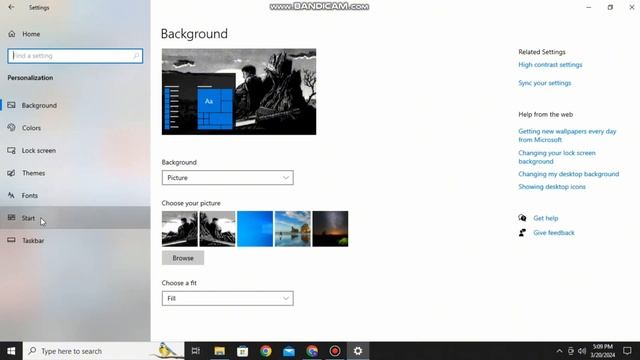The image size is (640, 360).
Task: Click the Home label in sidebar
Action: pyautogui.click(x=31, y=34)
